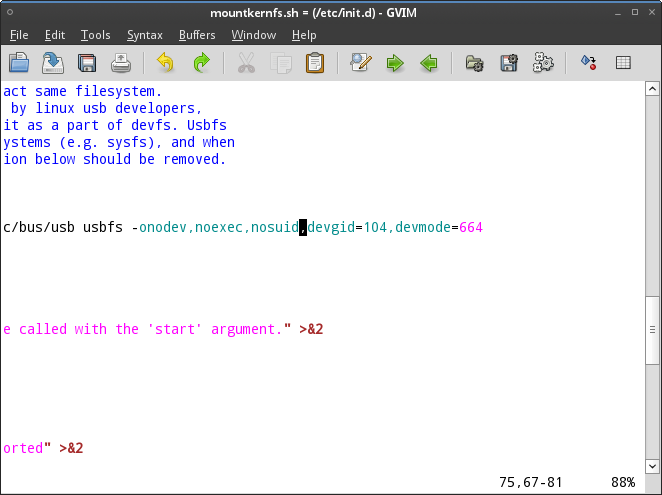Click '(e.g. sysfs),' in comment

111,142
